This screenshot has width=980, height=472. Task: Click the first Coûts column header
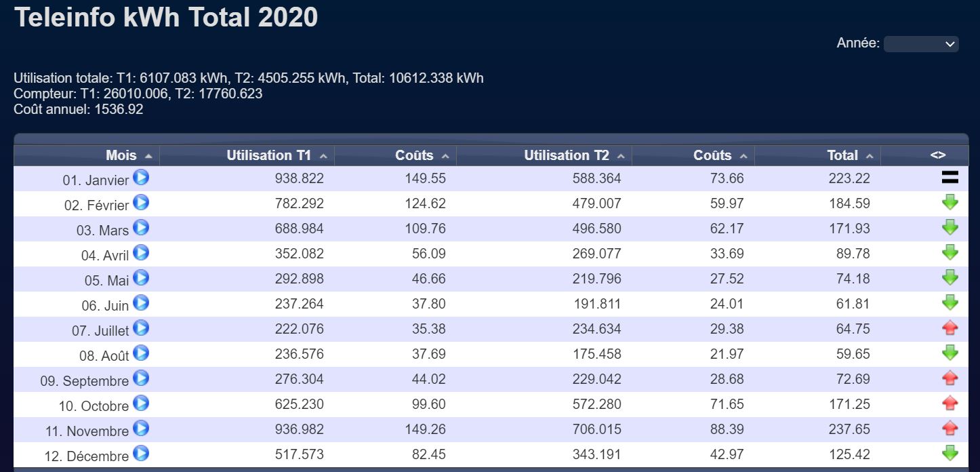pos(414,156)
